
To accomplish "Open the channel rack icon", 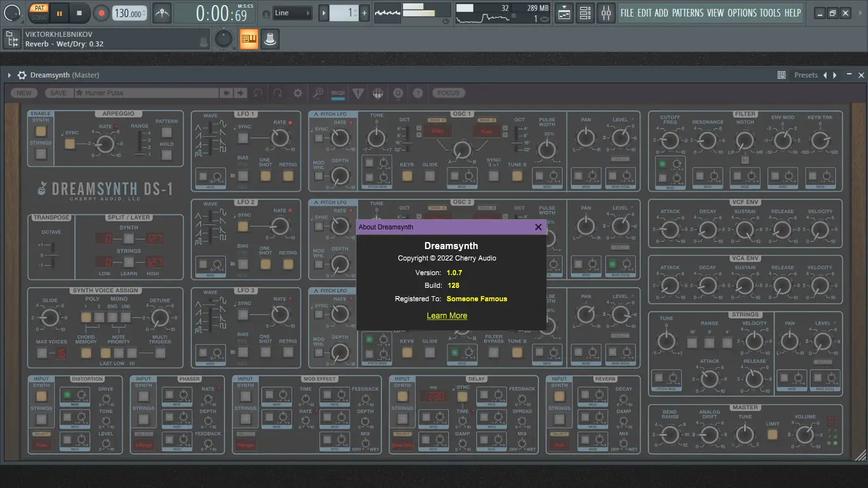I will (585, 13).
